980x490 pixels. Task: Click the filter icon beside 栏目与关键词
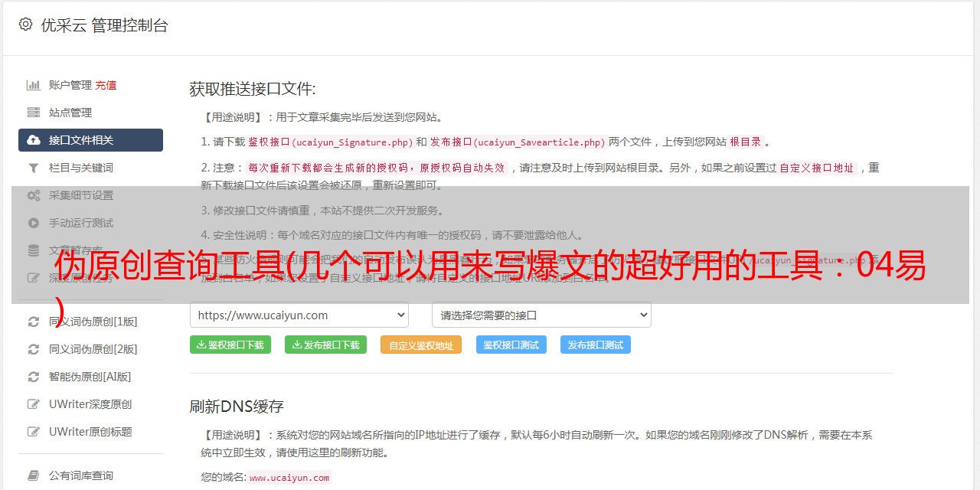pos(33,168)
